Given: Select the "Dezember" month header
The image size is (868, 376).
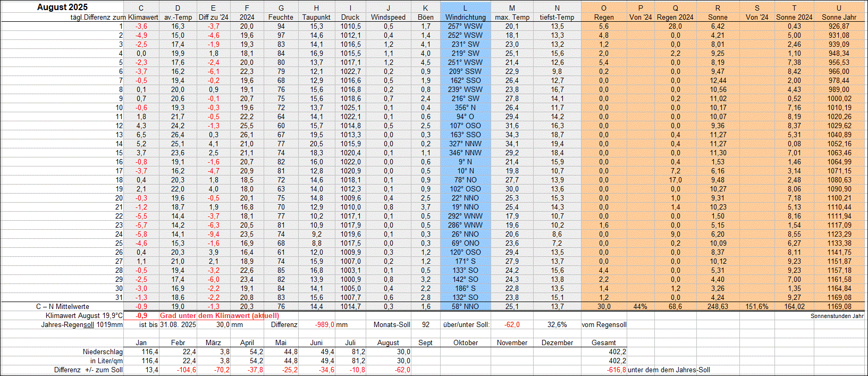Looking at the screenshot, I should [557, 342].
